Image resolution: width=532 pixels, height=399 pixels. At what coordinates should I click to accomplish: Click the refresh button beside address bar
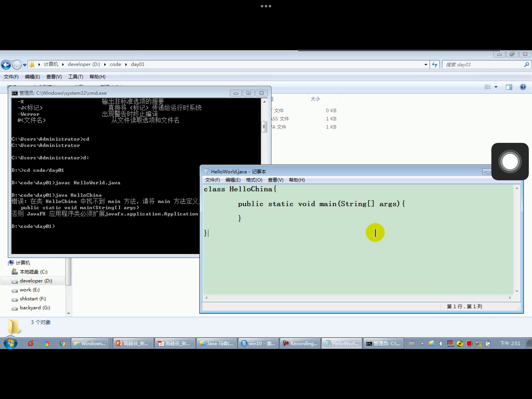[x=435, y=65]
